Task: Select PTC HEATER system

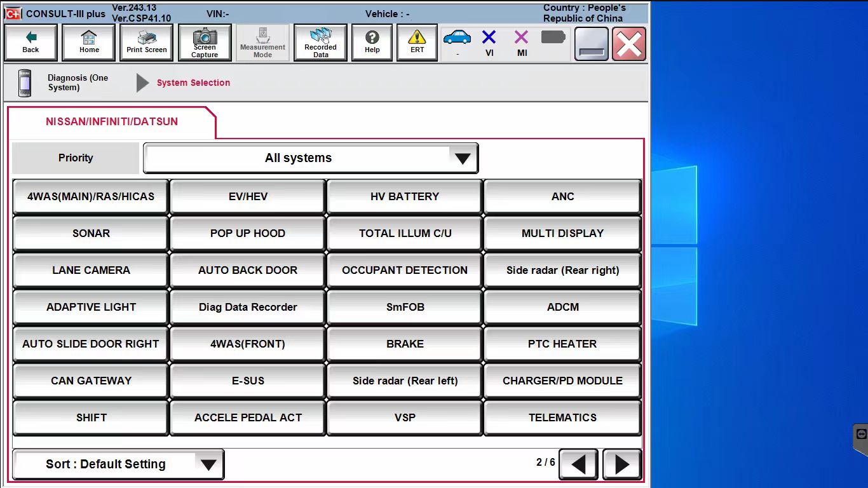Action: [562, 344]
